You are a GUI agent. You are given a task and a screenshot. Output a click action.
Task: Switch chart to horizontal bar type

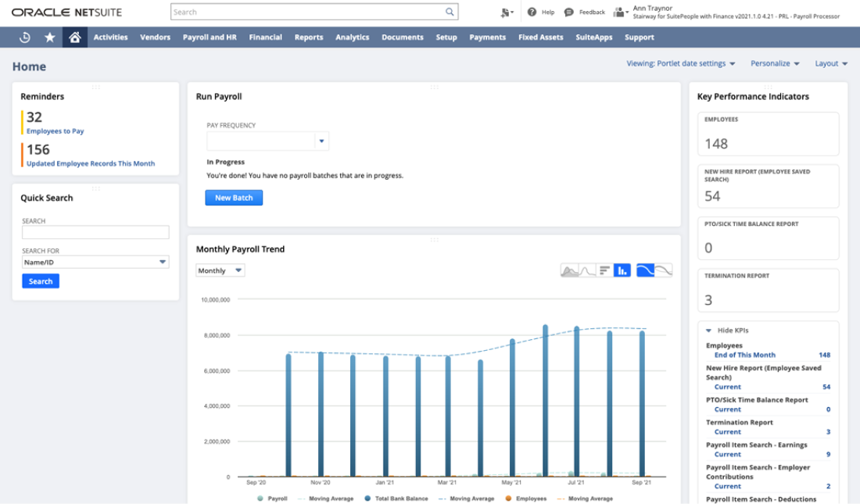(x=604, y=270)
